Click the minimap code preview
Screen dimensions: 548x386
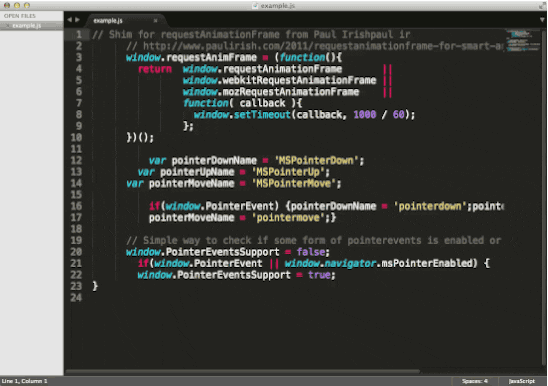[x=522, y=40]
